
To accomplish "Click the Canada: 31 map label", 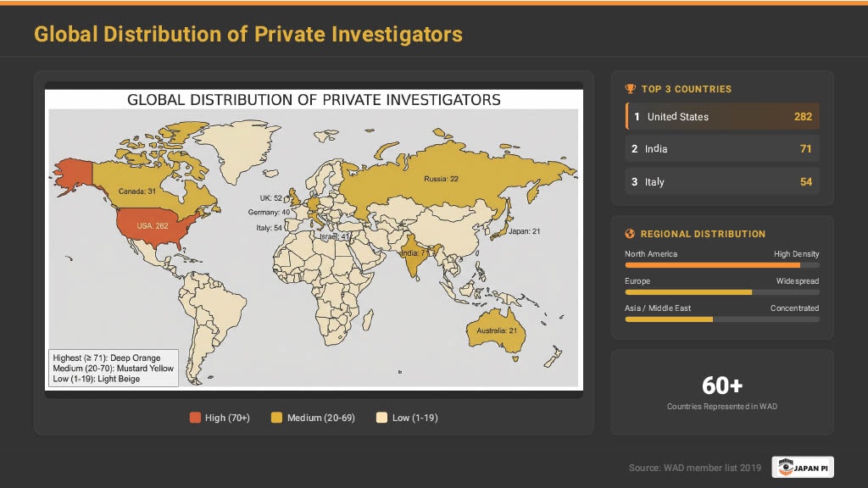I will tap(137, 191).
